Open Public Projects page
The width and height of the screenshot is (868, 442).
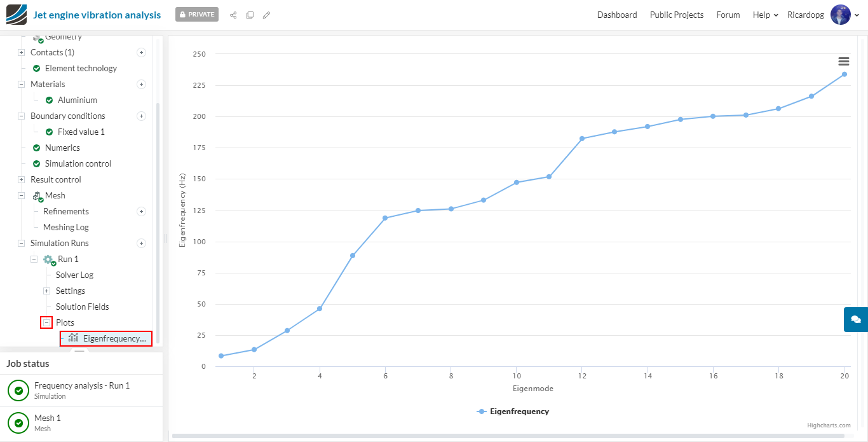coord(677,15)
